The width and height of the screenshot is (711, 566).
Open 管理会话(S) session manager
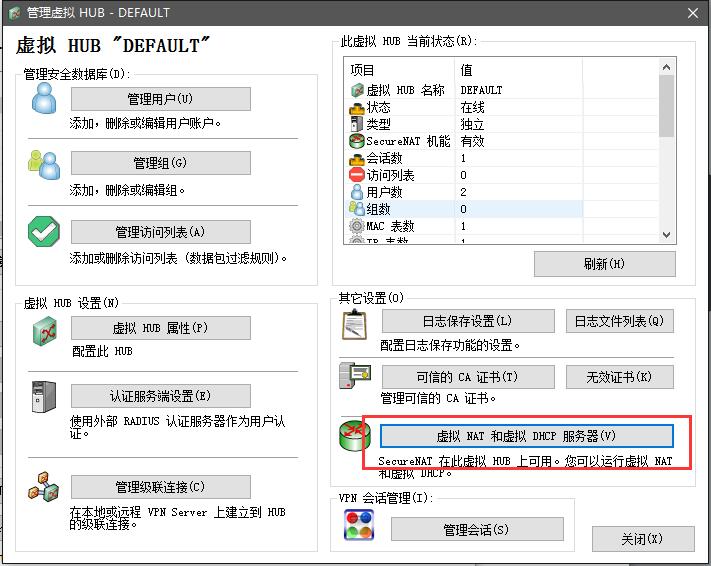[x=477, y=529]
